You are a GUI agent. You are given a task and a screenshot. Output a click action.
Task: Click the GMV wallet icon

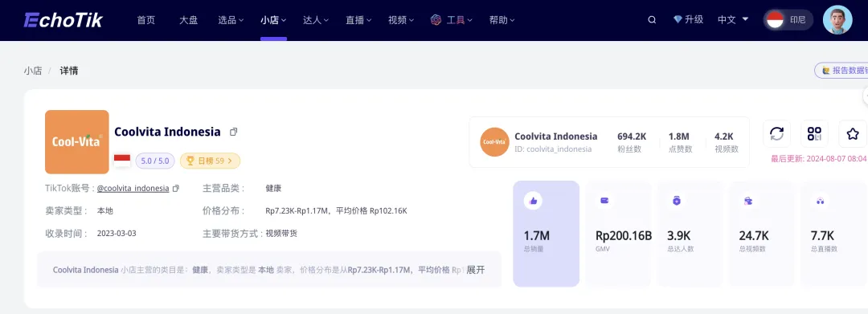click(x=604, y=201)
